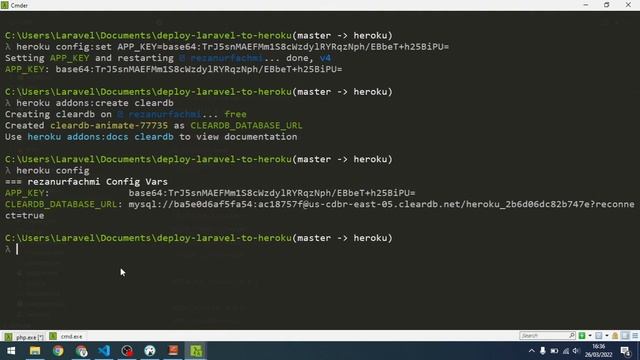
Task: Click the 'v4' release text
Action: pos(325,58)
